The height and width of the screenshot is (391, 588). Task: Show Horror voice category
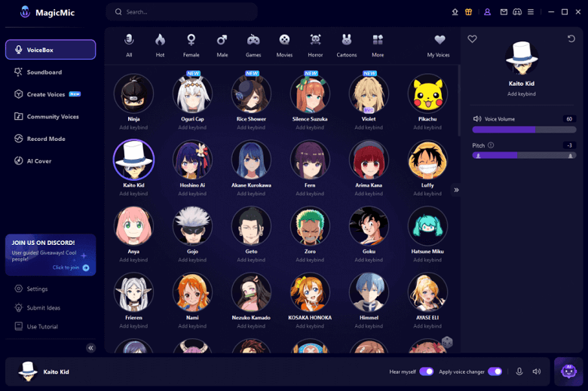(315, 46)
